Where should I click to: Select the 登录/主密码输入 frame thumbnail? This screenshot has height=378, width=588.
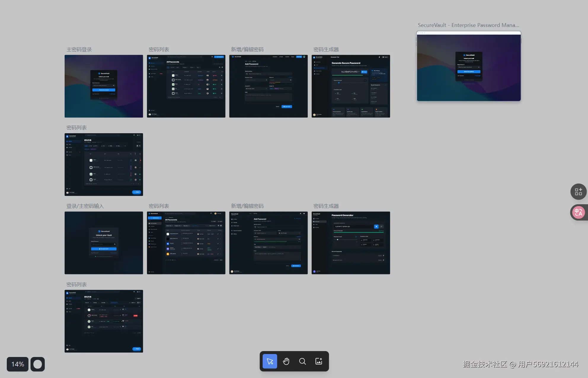[104, 243]
